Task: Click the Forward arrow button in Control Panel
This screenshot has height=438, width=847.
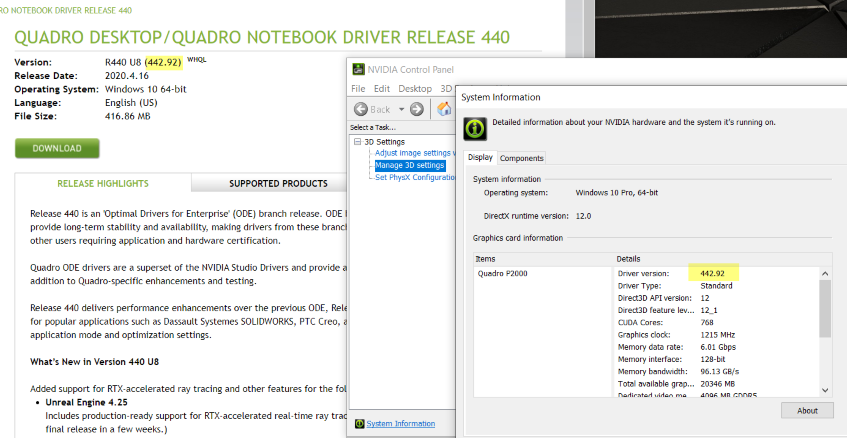Action: (x=416, y=109)
